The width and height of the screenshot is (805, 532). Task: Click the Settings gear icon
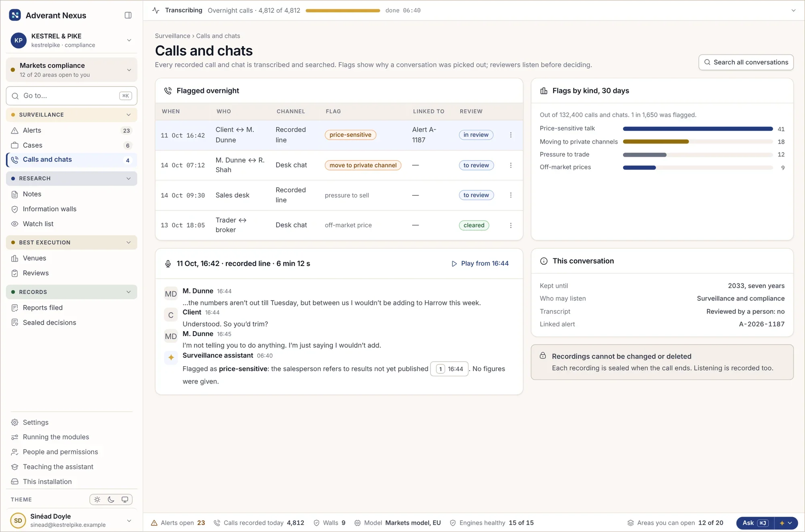pos(15,422)
